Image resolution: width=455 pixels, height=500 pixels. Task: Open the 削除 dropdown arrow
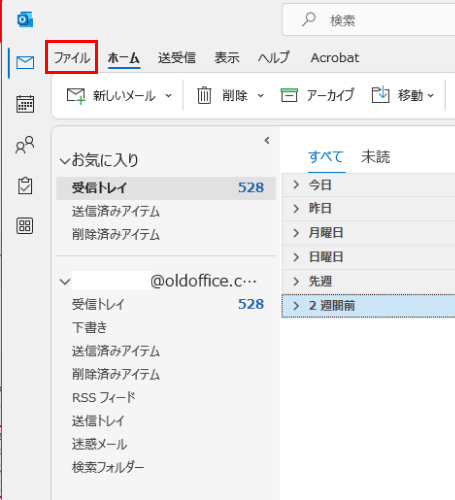point(261,96)
